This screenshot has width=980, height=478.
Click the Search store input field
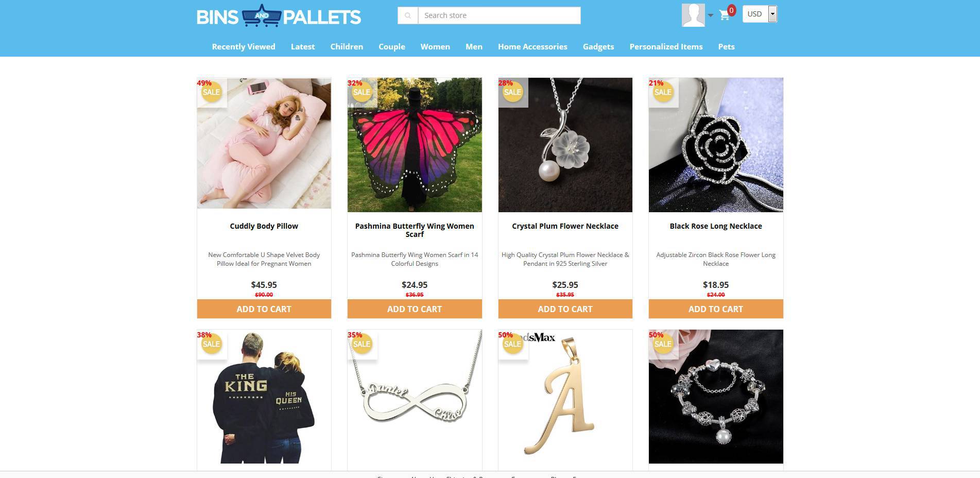pyautogui.click(x=499, y=15)
